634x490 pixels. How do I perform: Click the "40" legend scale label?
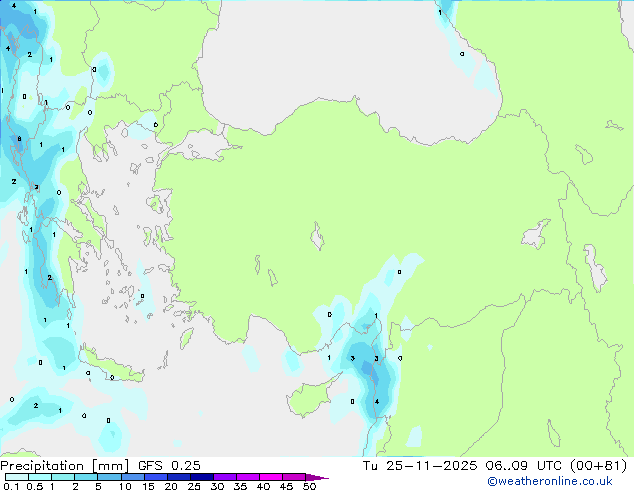coord(263,486)
